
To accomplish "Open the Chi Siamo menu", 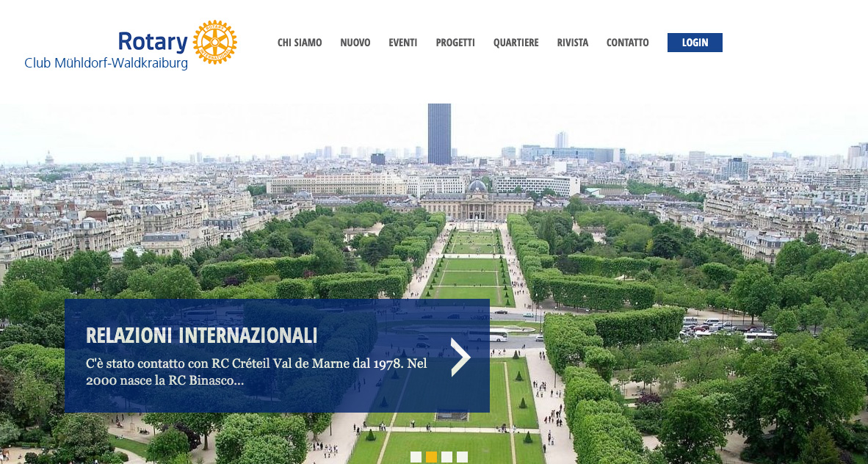I will pyautogui.click(x=300, y=43).
